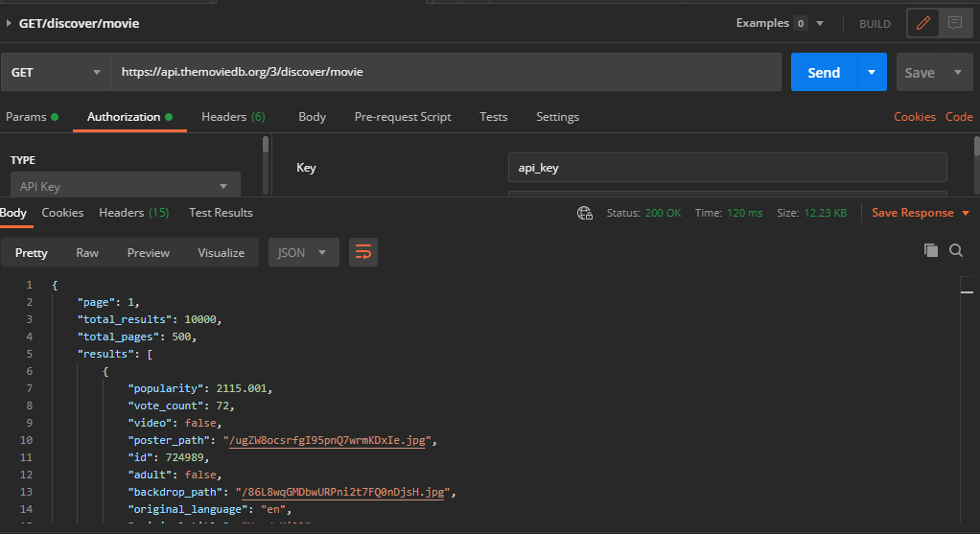Click the "total_results" line in JSON
Screen dimensions: 980x534
pos(150,319)
